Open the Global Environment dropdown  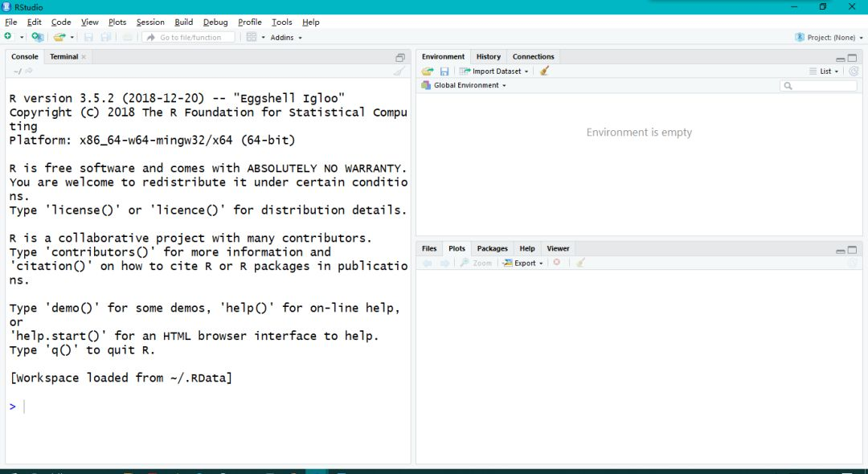click(x=464, y=85)
